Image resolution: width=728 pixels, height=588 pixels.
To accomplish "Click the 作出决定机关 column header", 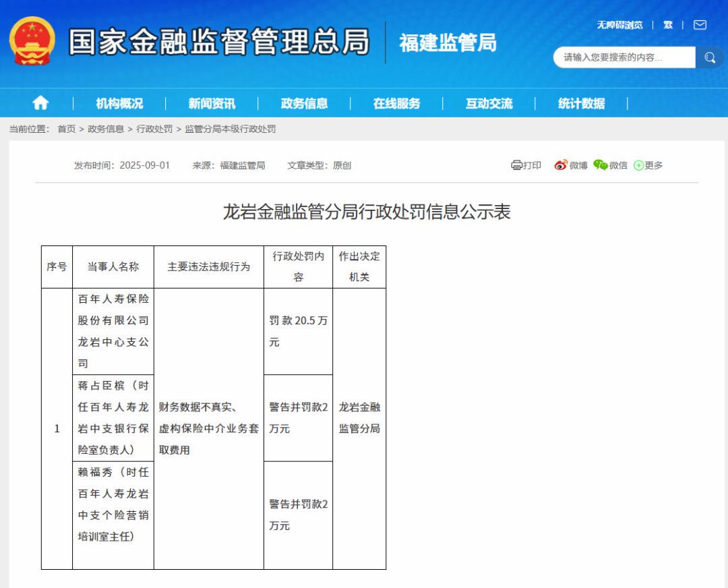I will pos(359,266).
